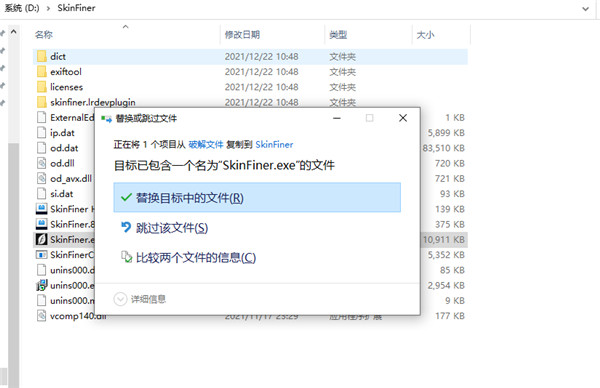Click the navigation pane scroll up arrow

point(13,32)
